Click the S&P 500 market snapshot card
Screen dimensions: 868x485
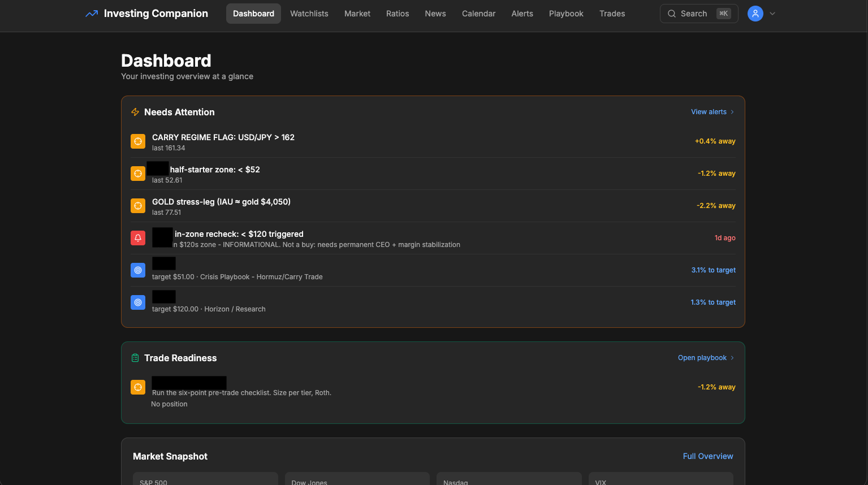tap(205, 478)
